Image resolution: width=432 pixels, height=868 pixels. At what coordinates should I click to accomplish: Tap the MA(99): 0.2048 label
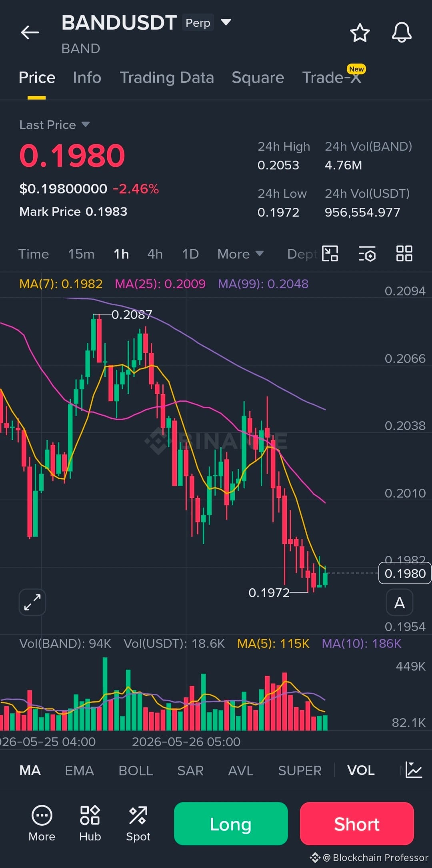[x=263, y=284]
